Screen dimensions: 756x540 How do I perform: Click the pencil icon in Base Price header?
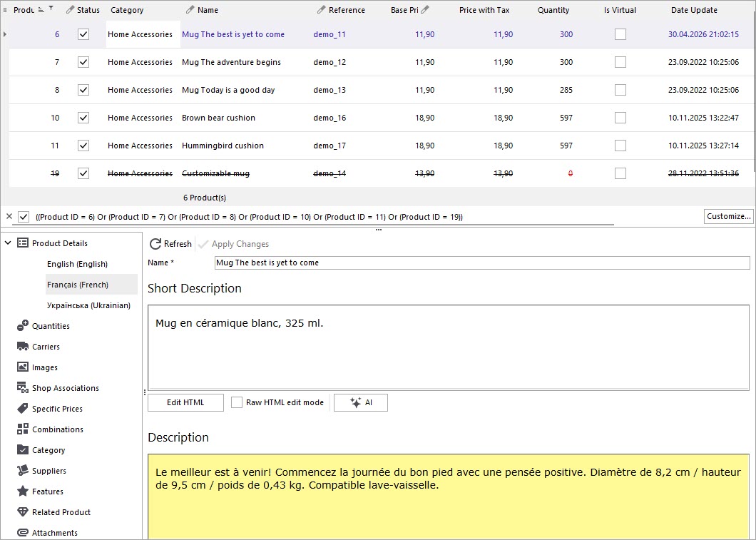pos(425,10)
